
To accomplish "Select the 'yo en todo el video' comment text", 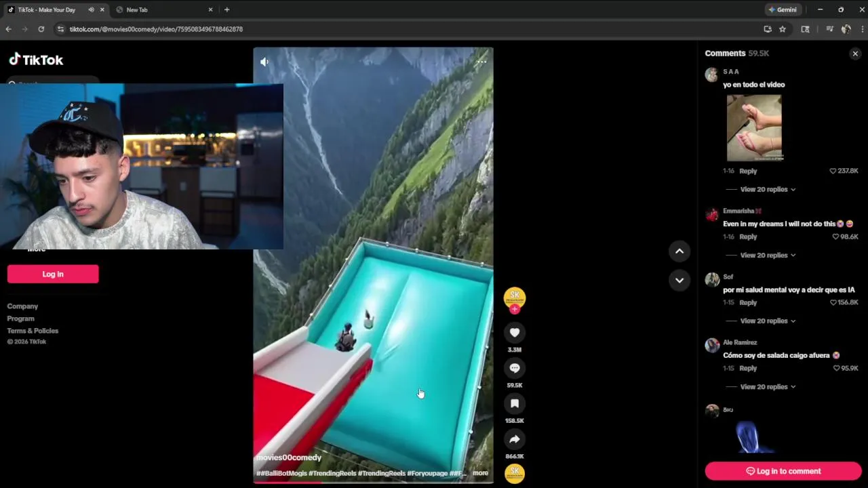I will pyautogui.click(x=753, y=85).
